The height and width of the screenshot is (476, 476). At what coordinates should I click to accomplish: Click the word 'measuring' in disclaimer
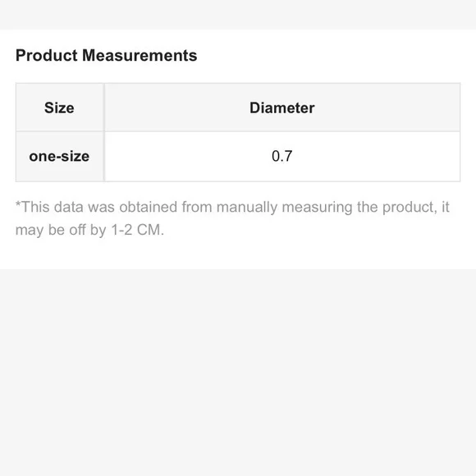tap(317, 208)
